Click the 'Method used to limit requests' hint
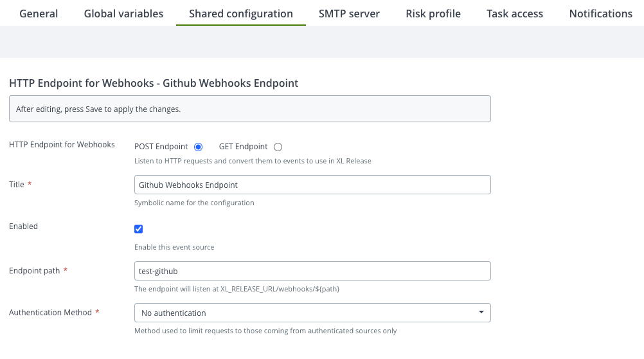 (265, 331)
